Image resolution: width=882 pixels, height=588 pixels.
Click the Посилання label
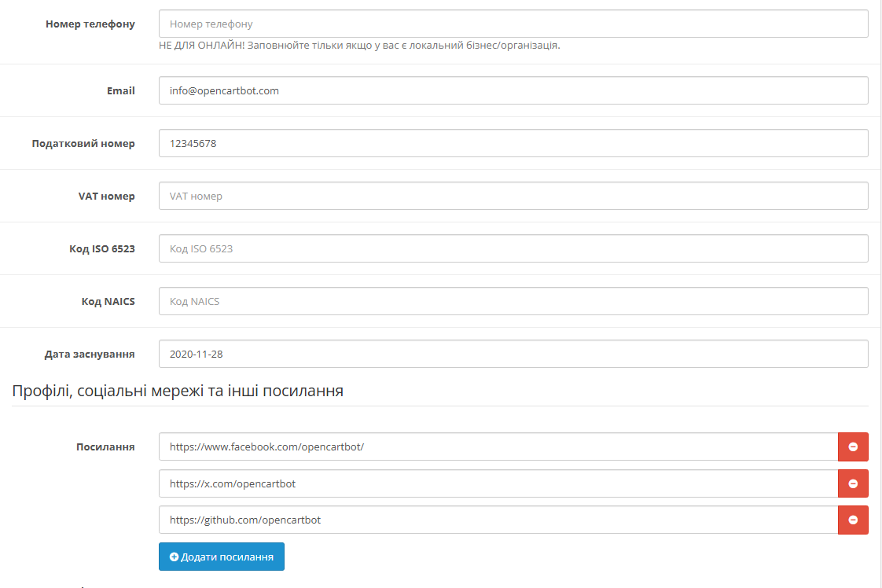pyautogui.click(x=105, y=447)
